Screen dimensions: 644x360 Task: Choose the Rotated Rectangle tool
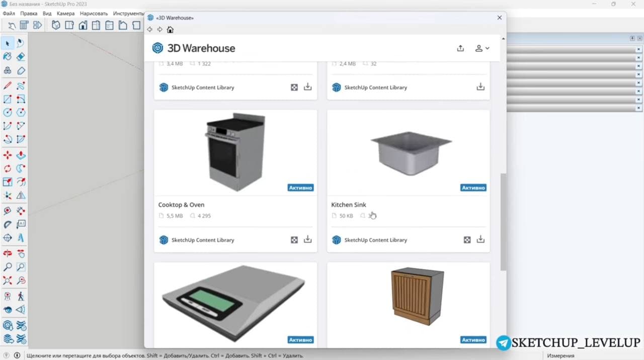point(21,99)
